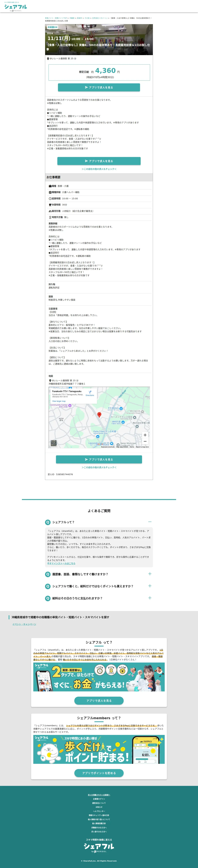Screen dimensions: 198x868
Task: Click the hourglass icon next to 時間外労働
Action: pos(50,217)
